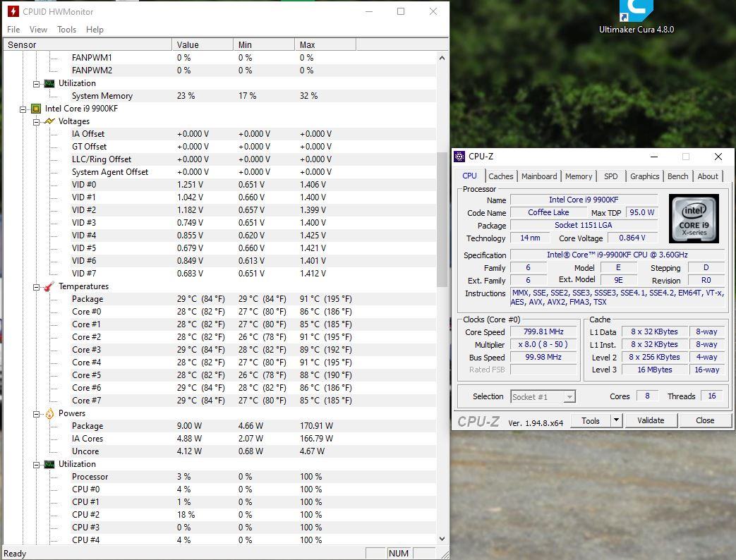
Task: Click the Intel Core i9 9900KF chip icon
Action: (x=36, y=109)
